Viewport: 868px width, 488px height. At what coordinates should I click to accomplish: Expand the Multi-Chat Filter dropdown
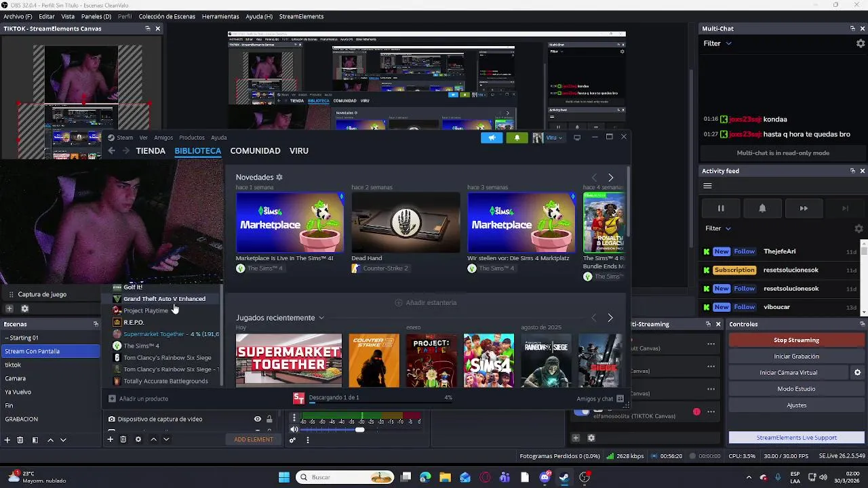pyautogui.click(x=717, y=43)
